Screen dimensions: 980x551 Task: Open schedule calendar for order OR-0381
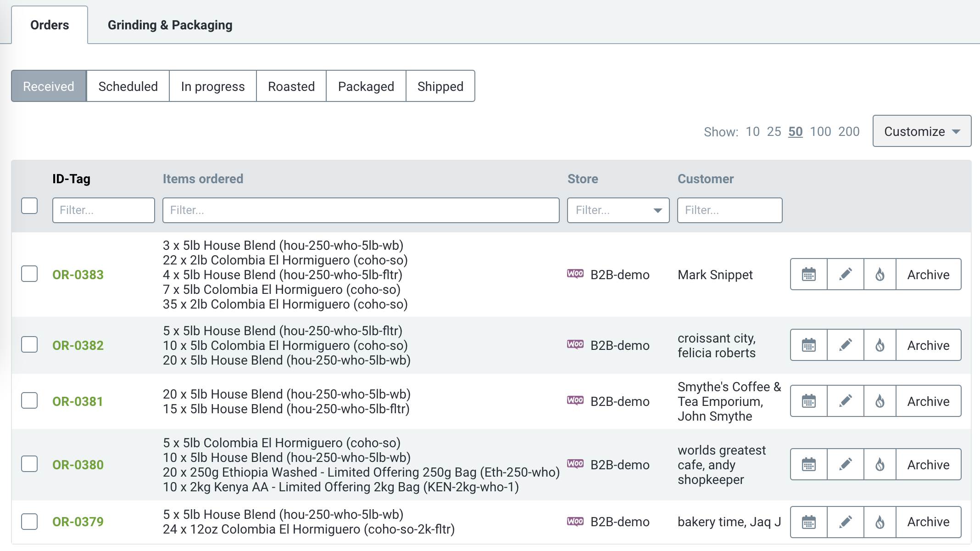click(809, 401)
